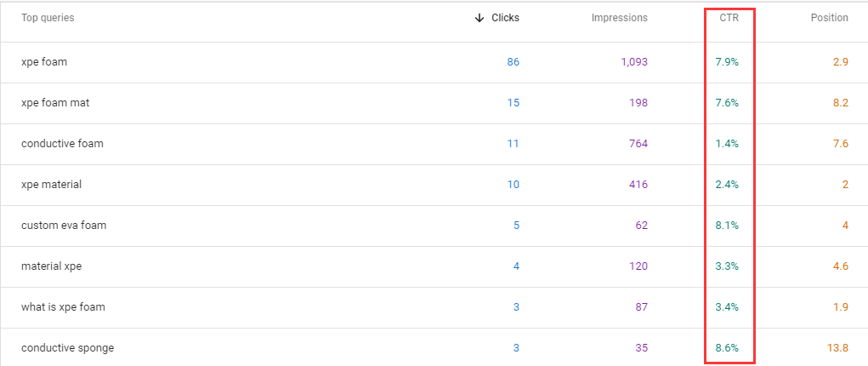Click the 1,093 impressions value
The width and height of the screenshot is (868, 366).
(634, 62)
